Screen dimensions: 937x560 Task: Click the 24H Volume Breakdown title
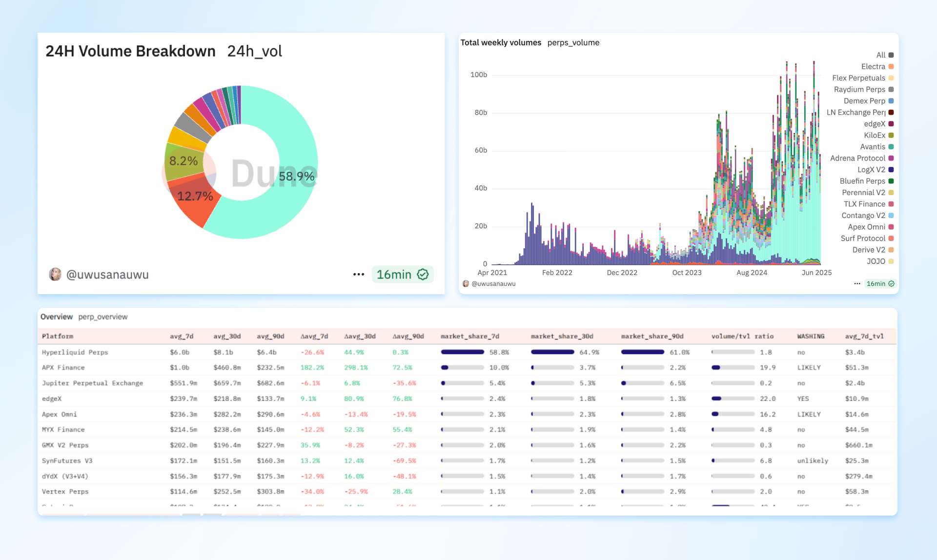click(130, 51)
